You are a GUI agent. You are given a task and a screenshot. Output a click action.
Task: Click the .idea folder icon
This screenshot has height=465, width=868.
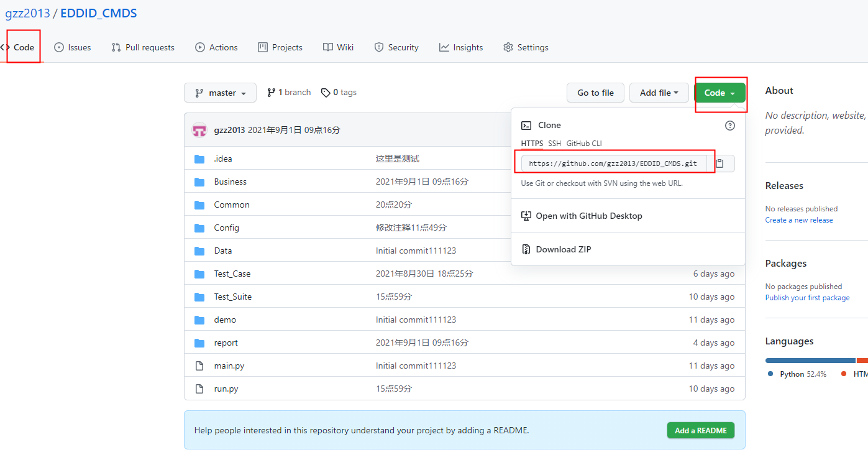point(199,159)
